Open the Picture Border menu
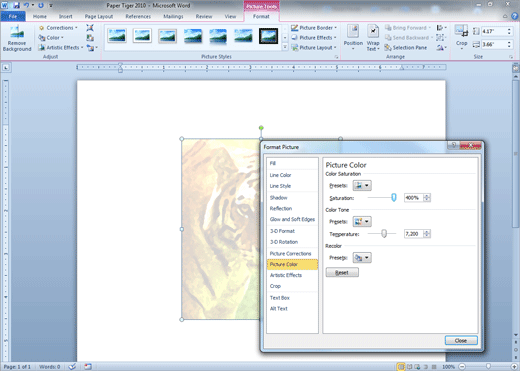Screen dimensions: 520x371 pos(314,28)
